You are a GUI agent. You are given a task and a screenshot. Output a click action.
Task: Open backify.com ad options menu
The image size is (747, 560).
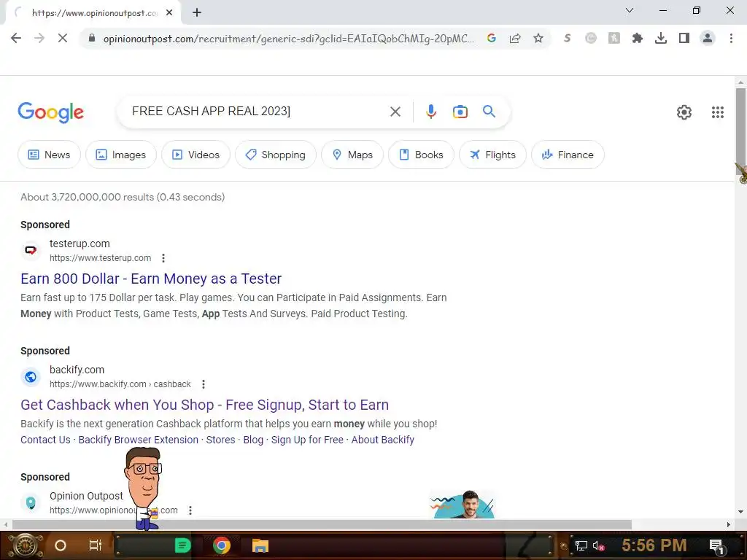(x=204, y=384)
